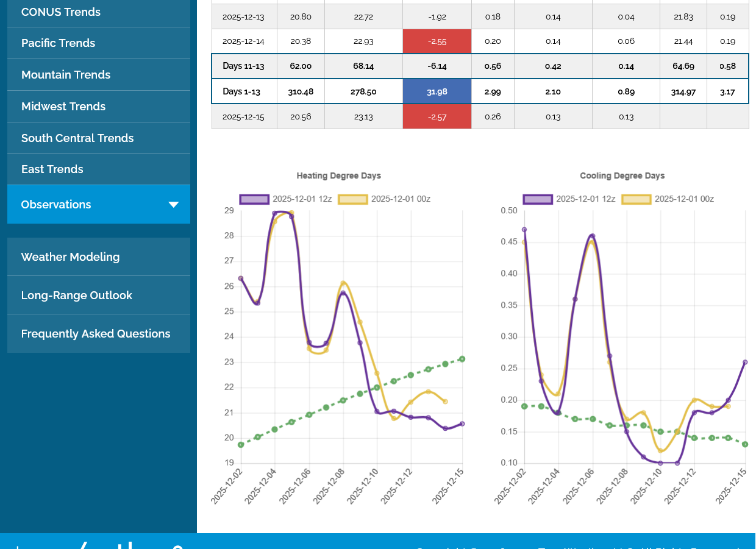
Task: Select Pacific Trends sidebar item
Action: click(x=59, y=43)
